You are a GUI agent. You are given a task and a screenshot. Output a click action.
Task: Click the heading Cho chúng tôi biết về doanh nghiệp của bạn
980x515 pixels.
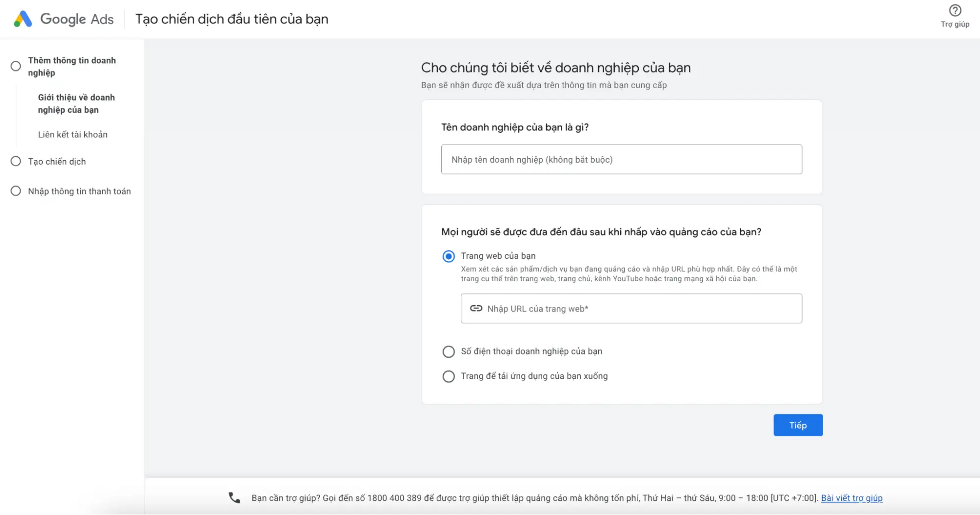(555, 68)
